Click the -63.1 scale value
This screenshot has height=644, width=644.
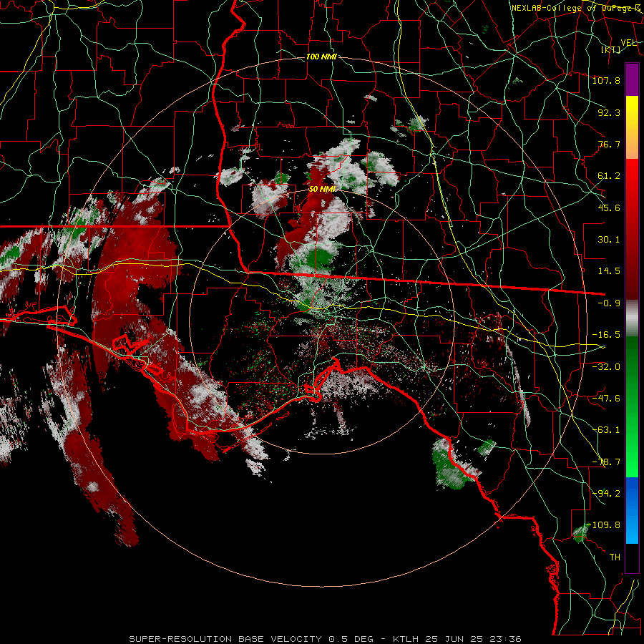tap(606, 430)
